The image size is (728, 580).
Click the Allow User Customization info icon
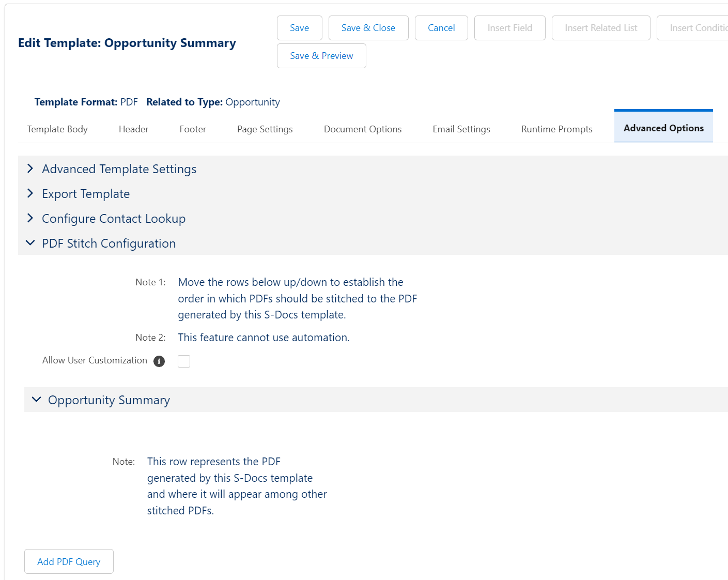(159, 361)
